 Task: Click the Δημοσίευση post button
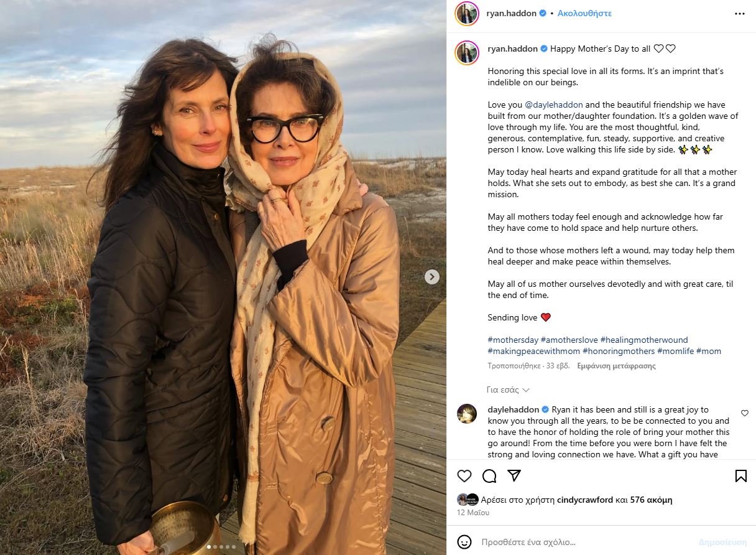point(722,542)
